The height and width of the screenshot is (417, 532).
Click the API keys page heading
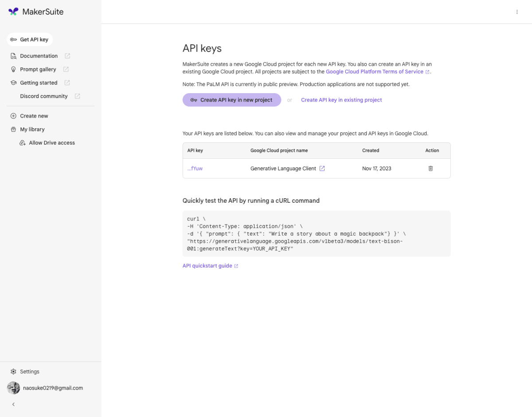202,48
